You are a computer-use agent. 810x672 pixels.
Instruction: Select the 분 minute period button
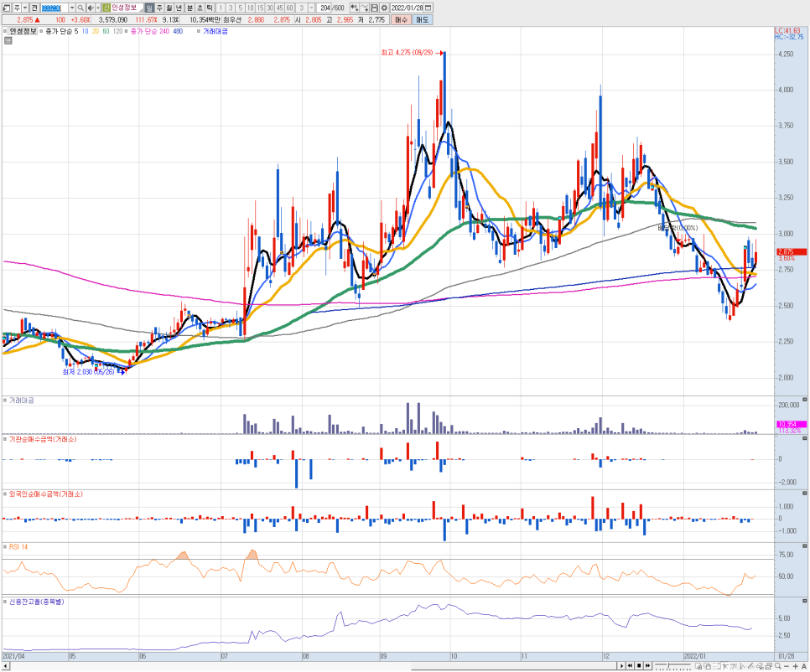[190, 8]
